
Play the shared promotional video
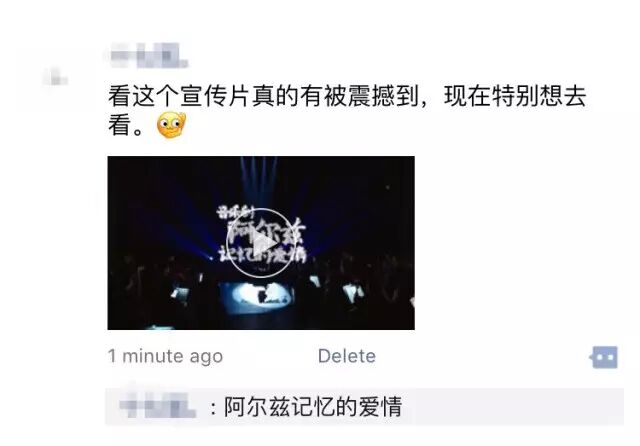click(261, 244)
